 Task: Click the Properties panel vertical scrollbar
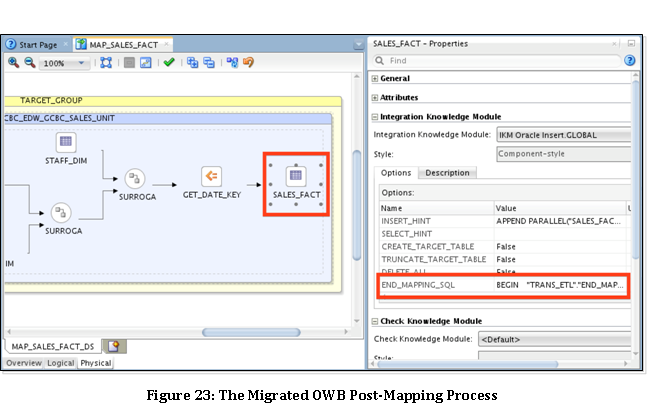(635, 170)
